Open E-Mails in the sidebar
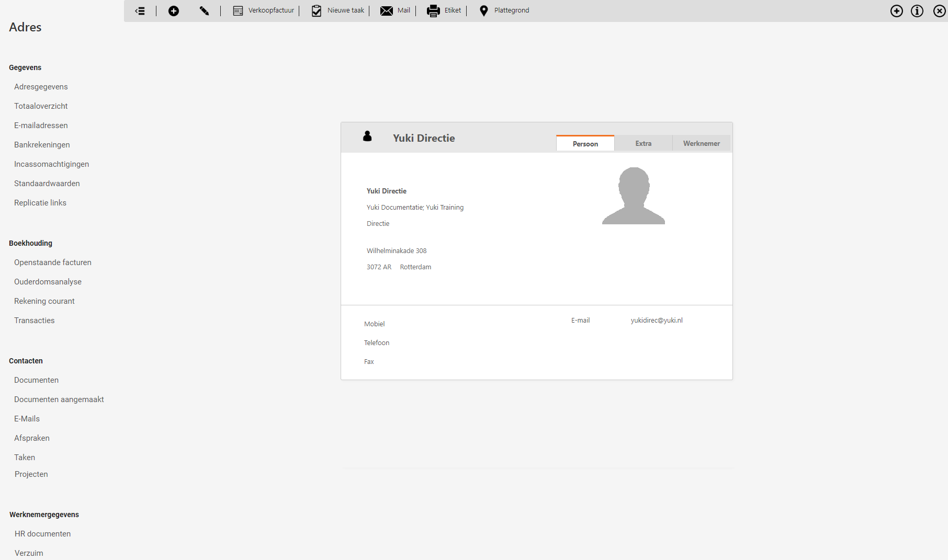Viewport: 948px width, 560px height. coord(27,419)
